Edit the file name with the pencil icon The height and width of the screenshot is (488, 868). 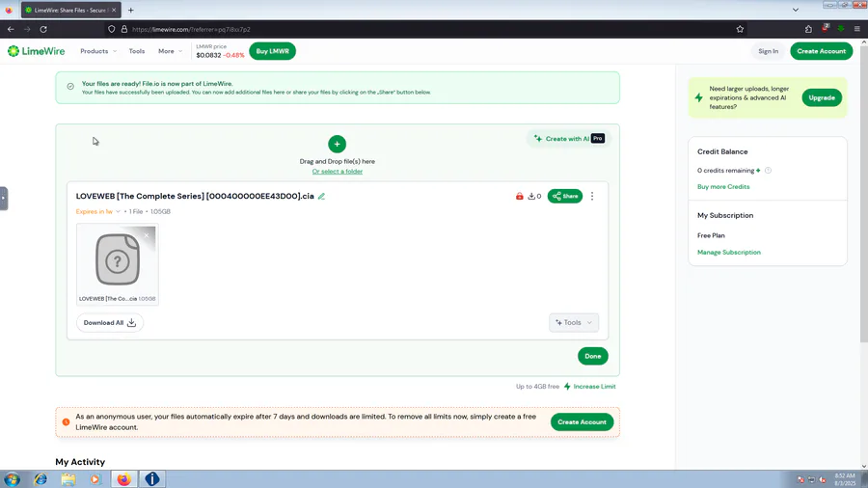(x=321, y=196)
